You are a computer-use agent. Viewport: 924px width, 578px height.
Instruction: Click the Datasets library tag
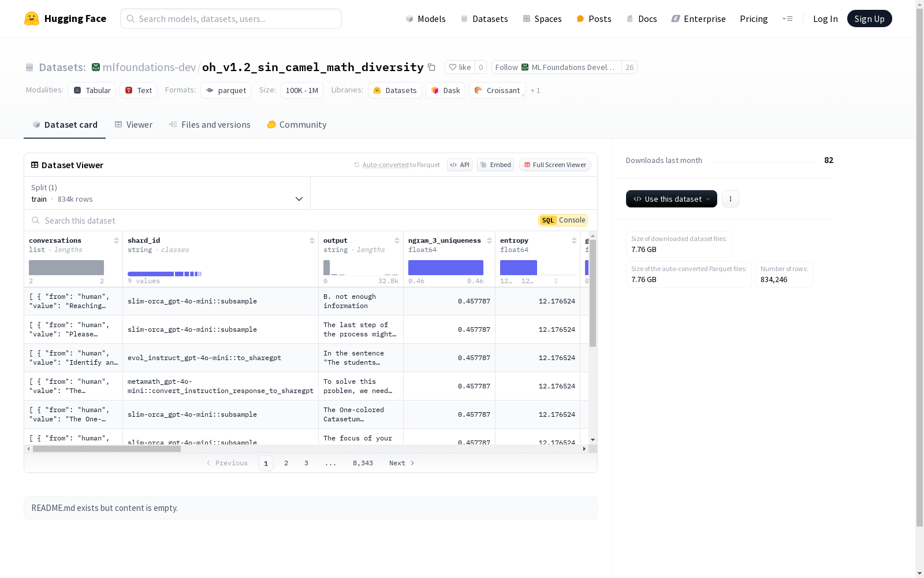coord(395,90)
